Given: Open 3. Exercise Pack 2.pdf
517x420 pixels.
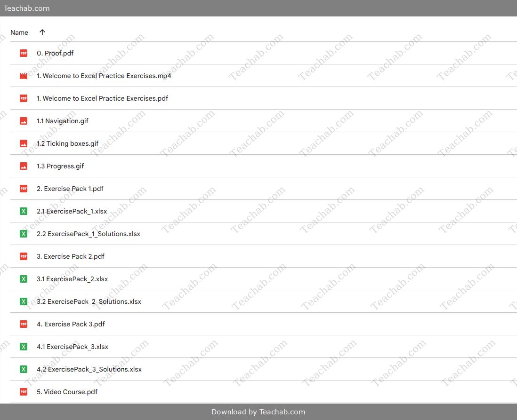Looking at the screenshot, I should click(71, 256).
